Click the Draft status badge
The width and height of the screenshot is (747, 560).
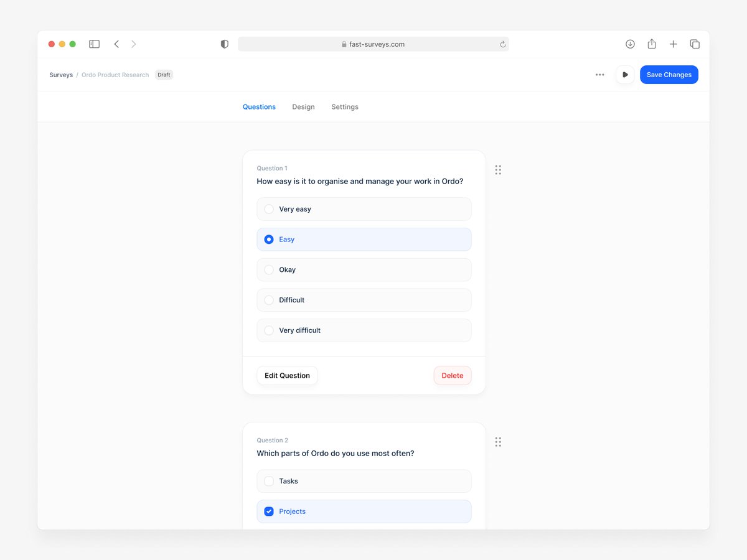[x=164, y=75]
